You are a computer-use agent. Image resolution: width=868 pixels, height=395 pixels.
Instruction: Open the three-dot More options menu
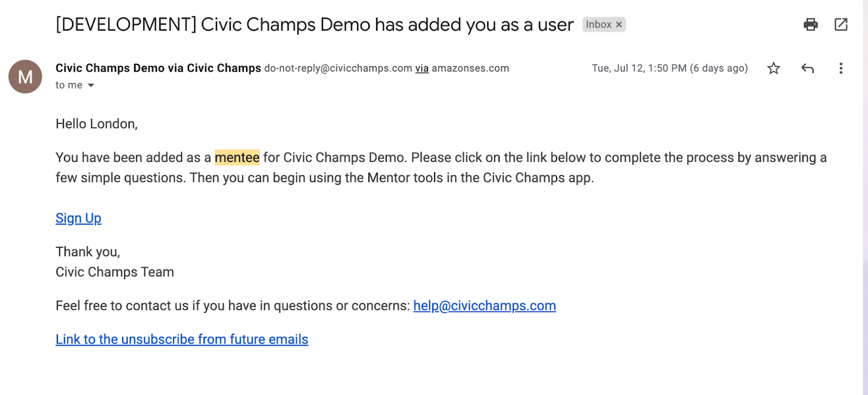[x=841, y=68]
